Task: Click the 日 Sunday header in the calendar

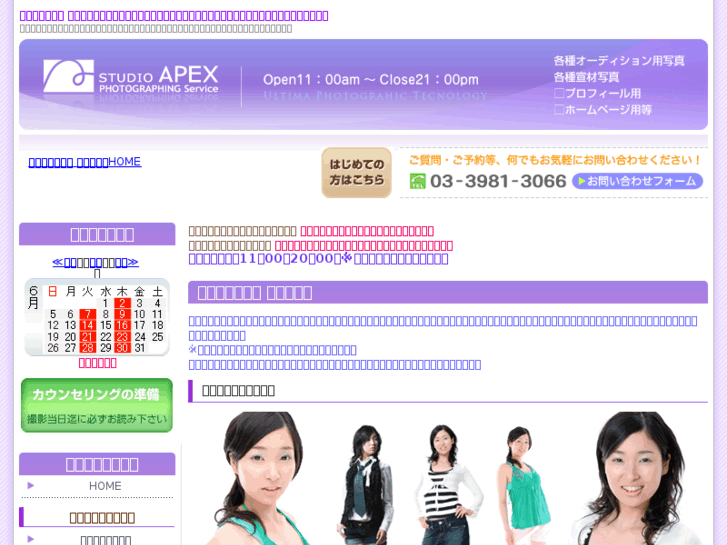Action: tap(52, 291)
